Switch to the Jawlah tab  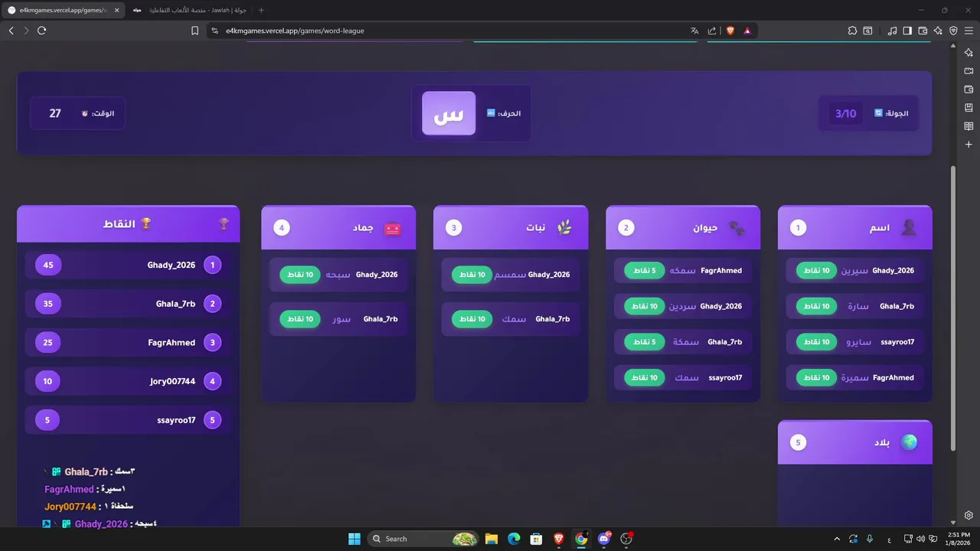coord(189,10)
